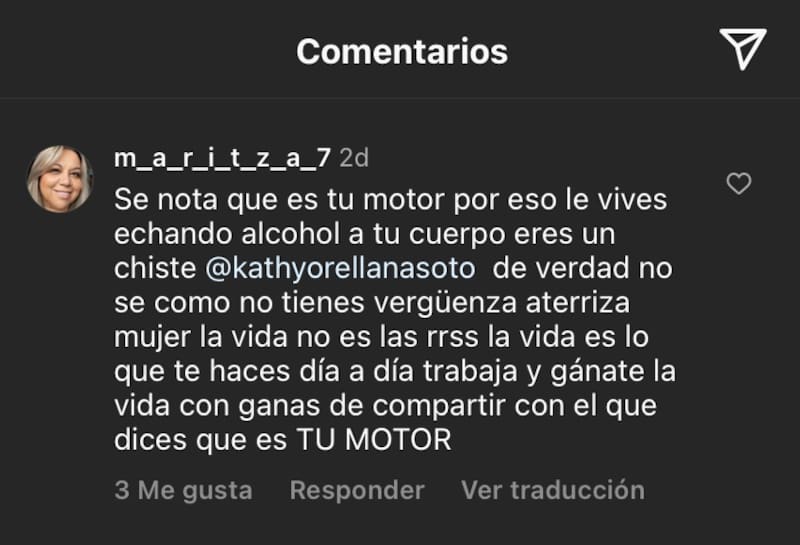Screen dimensions: 800x545
Task: Open the m_a_r_i_t_z_a_7 username link
Action: (222, 159)
